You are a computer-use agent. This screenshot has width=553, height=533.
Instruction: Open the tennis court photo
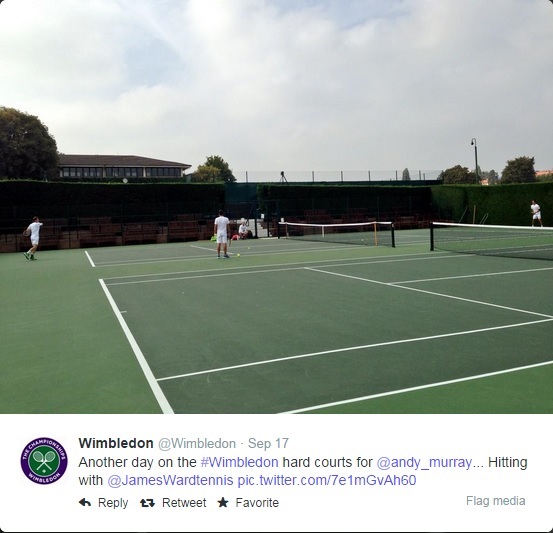point(276,207)
